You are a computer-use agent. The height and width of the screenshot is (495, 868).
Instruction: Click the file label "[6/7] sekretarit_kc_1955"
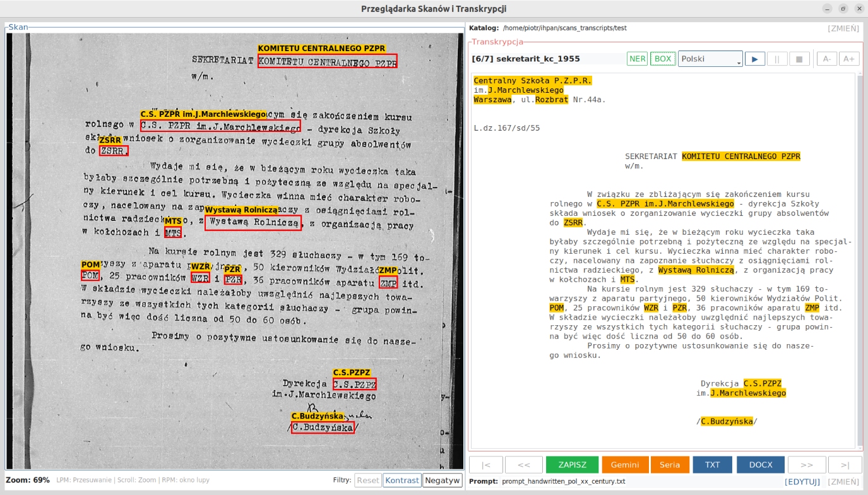point(526,59)
